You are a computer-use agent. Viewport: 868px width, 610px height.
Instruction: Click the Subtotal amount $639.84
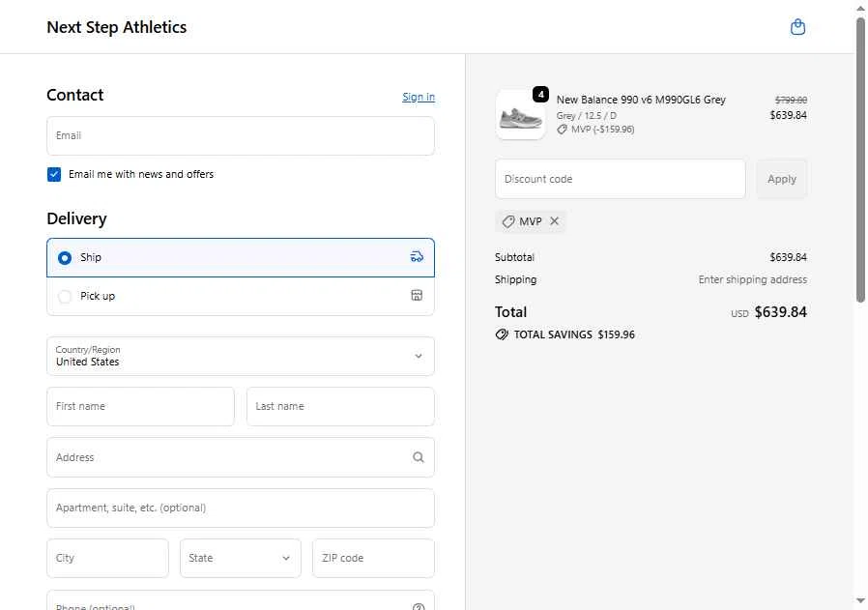coord(788,257)
